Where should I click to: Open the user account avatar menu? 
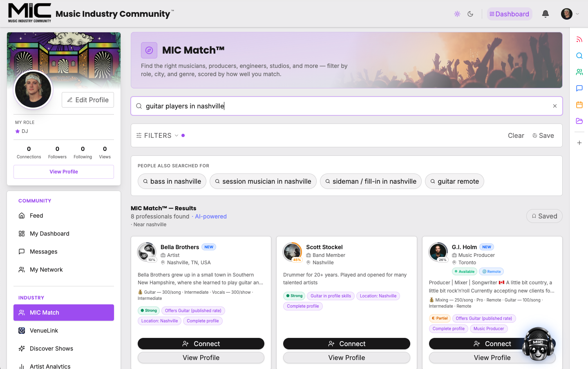pos(570,14)
